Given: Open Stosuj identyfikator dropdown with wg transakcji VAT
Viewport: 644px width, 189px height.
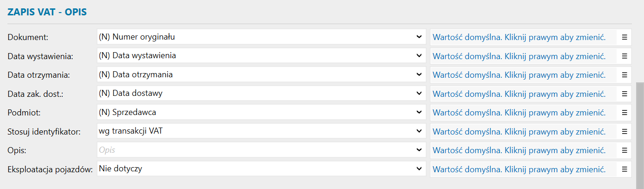Looking at the screenshot, I should point(419,131).
